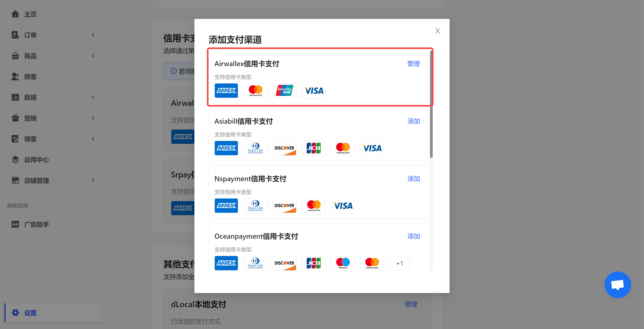Click the dialog's vertical scrollbar

pos(431,104)
